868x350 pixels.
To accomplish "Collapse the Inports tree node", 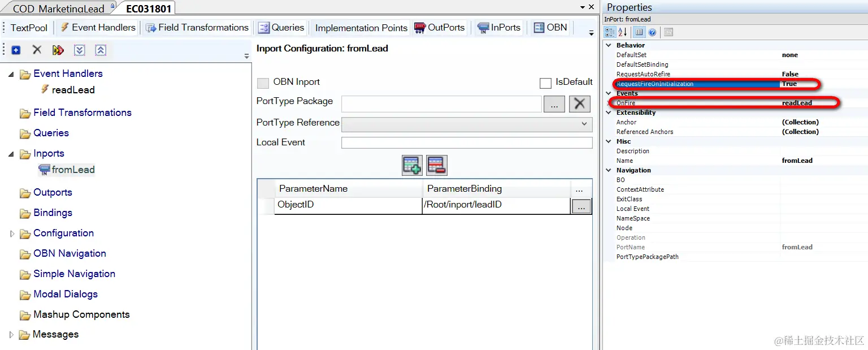I will pos(11,154).
